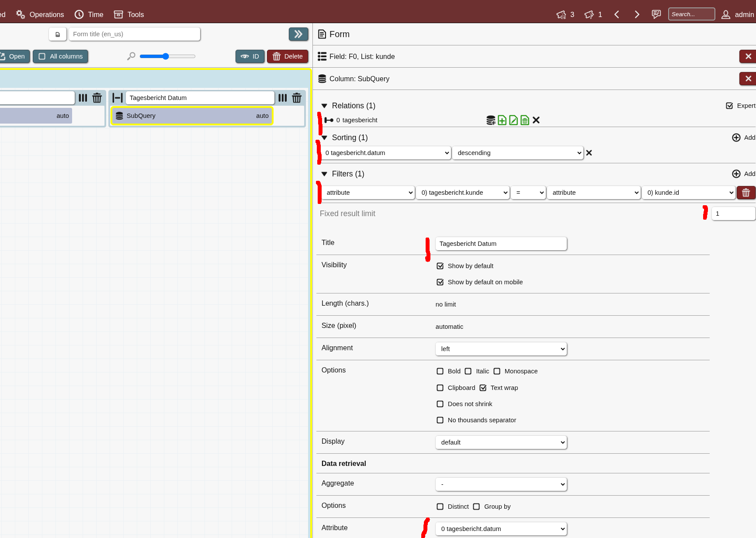Open the chat messages icon in header
This screenshot has height=538, width=756.
[x=656, y=14]
